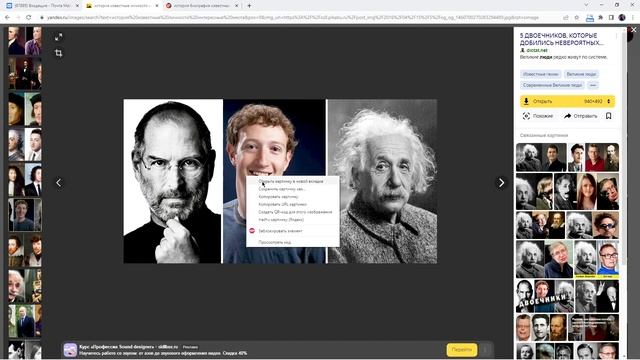The width and height of the screenshot is (640, 360).
Task: Close the active Yandex images tab
Action: [157, 6]
